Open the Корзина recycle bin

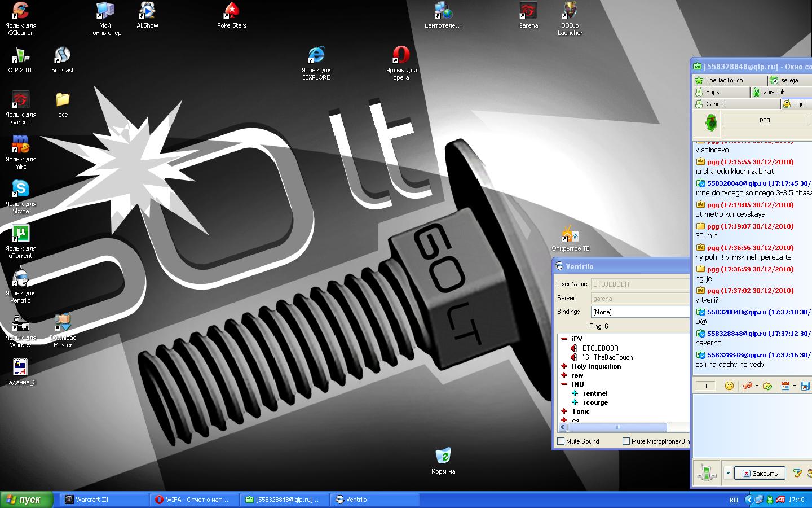coord(443,461)
